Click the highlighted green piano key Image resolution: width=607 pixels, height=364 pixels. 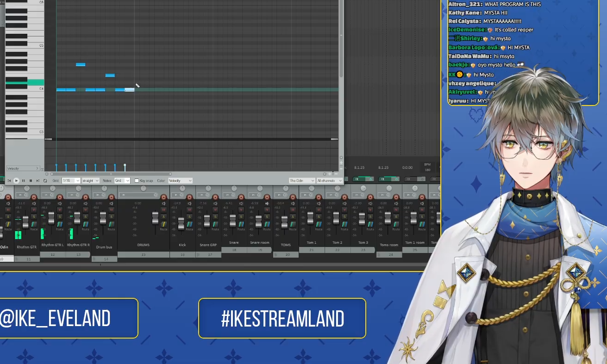click(25, 82)
